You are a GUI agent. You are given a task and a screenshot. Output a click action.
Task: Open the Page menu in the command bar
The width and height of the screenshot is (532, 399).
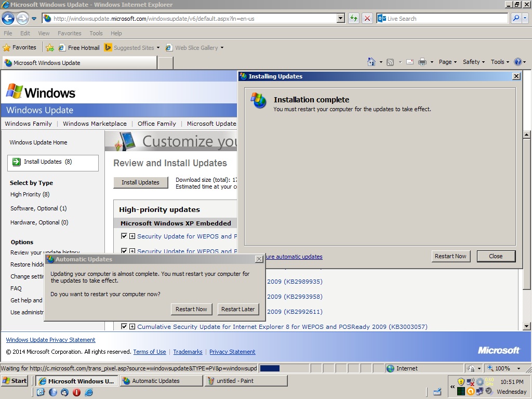[x=447, y=62]
